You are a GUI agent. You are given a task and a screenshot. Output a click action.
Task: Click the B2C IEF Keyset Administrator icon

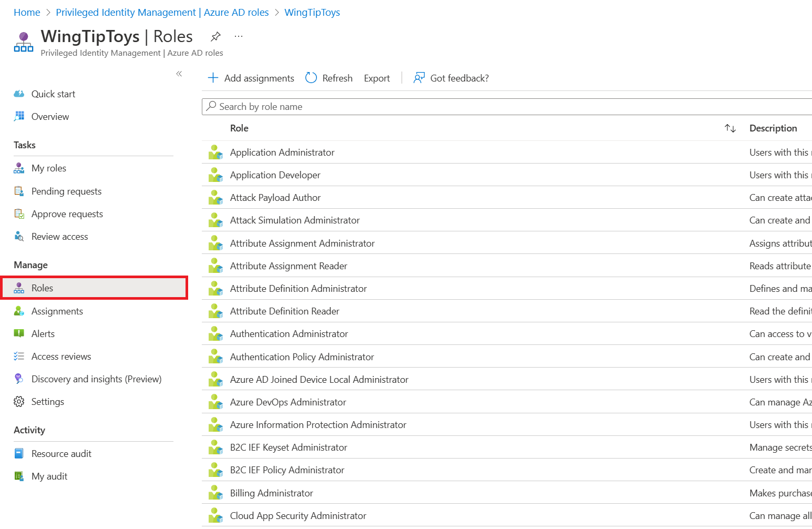click(x=215, y=447)
